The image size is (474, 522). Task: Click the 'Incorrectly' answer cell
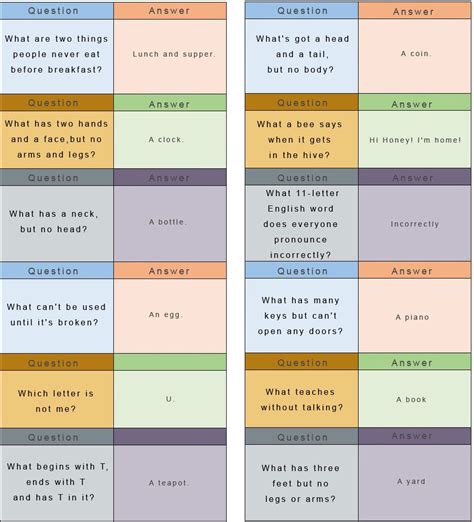click(415, 223)
